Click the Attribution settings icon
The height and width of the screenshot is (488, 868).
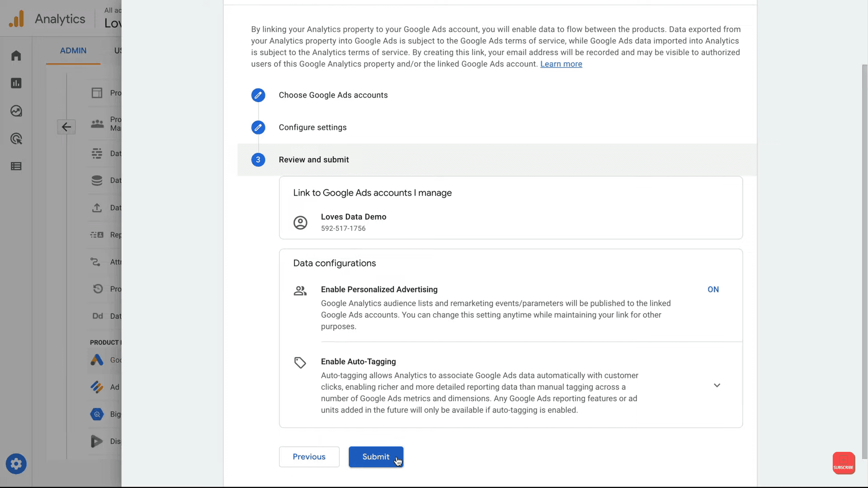click(95, 262)
